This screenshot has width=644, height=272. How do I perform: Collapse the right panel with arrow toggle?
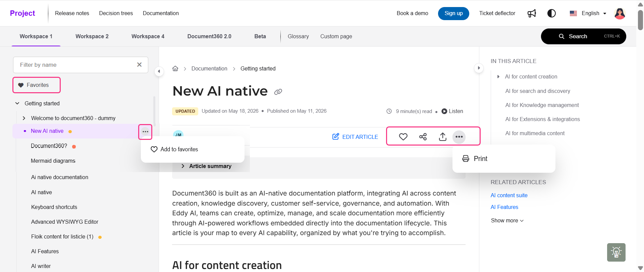tap(479, 68)
